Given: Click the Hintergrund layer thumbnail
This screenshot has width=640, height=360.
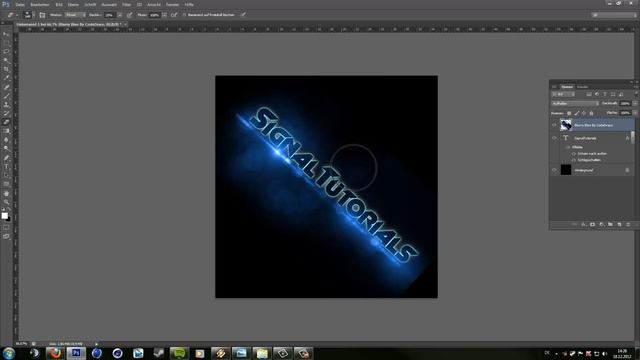Looking at the screenshot, I should pos(566,170).
